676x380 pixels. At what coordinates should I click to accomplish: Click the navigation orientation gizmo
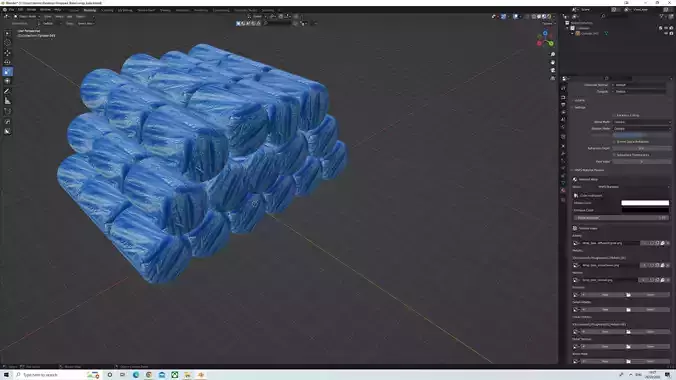(545, 38)
